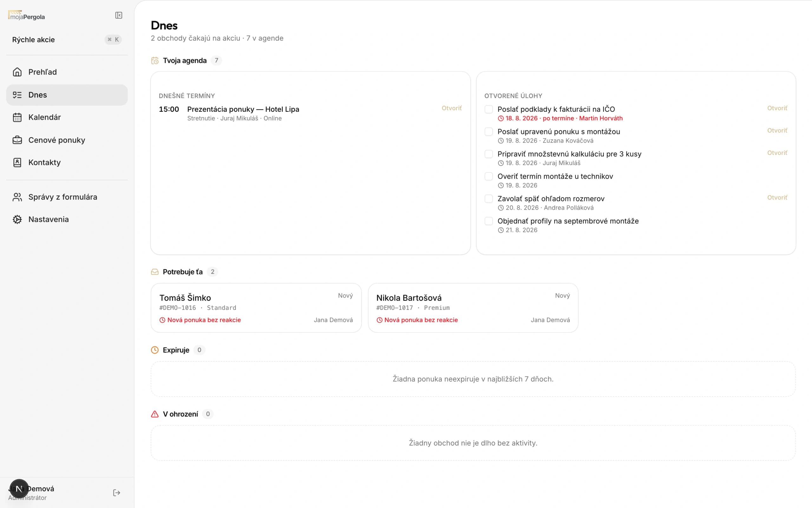Viewport: 812px width, 508px height.
Task: Open Nastavenia settings page
Action: (67, 219)
